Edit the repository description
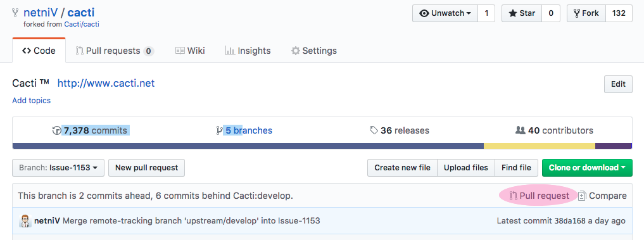 [618, 84]
